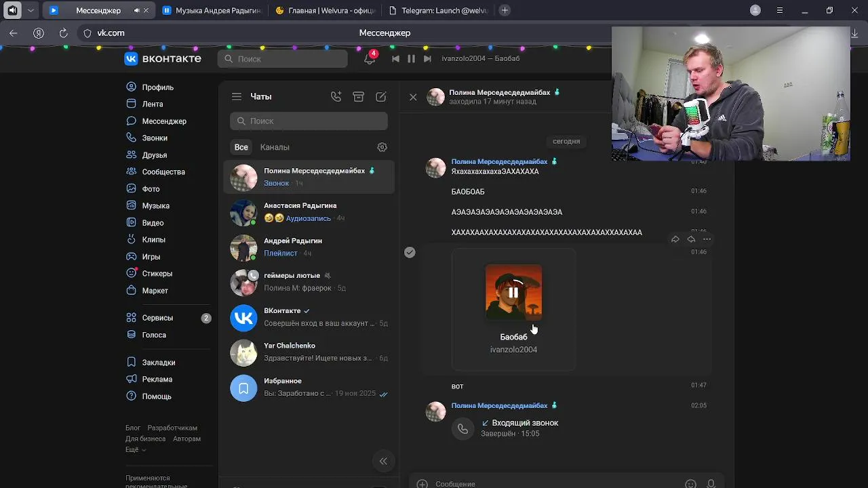Click the VKontakte logo

tap(163, 59)
